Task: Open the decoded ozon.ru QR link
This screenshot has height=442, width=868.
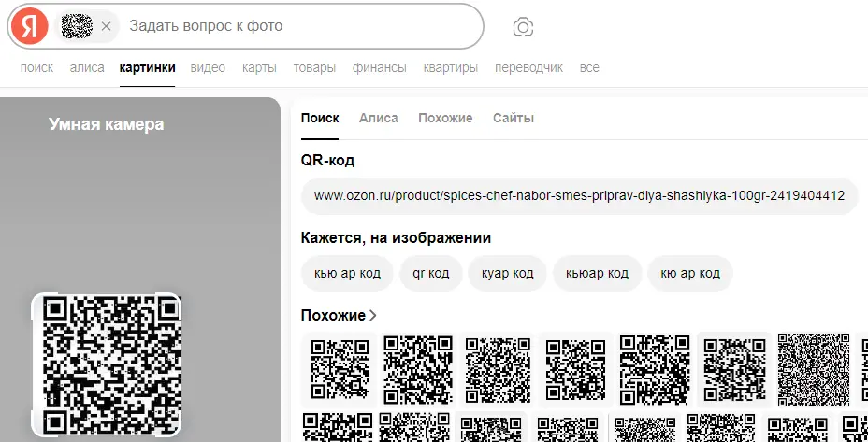Action: pyautogui.click(x=579, y=195)
